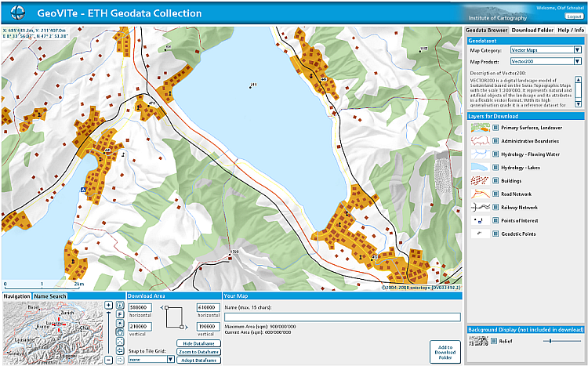The height and width of the screenshot is (366, 588).
Task: Click the Switzerland overview map
Action: click(53, 332)
